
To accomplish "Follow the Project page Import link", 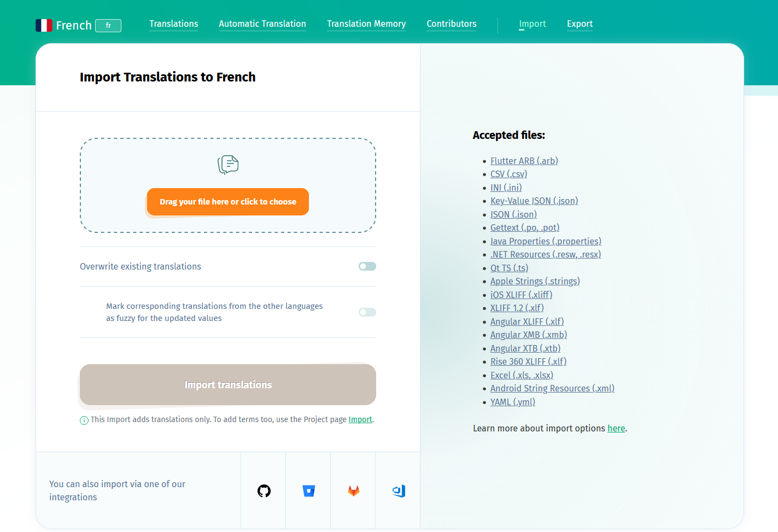I will (x=360, y=419).
